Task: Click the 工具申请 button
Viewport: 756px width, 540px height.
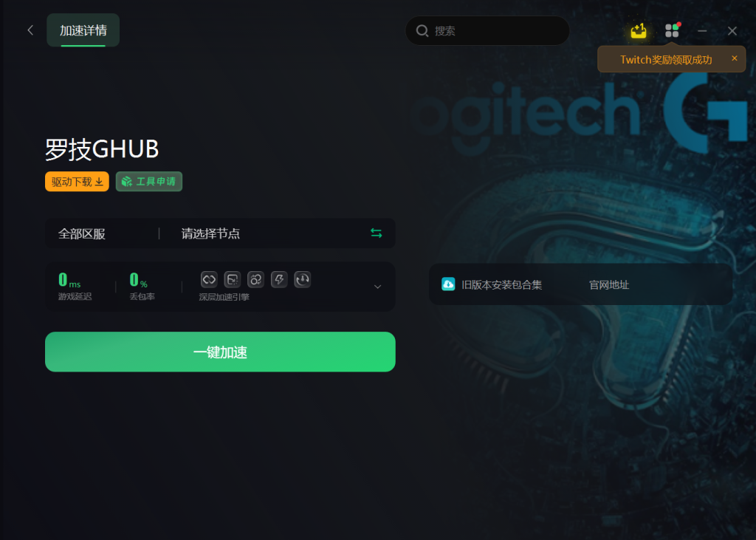Action: point(149,182)
